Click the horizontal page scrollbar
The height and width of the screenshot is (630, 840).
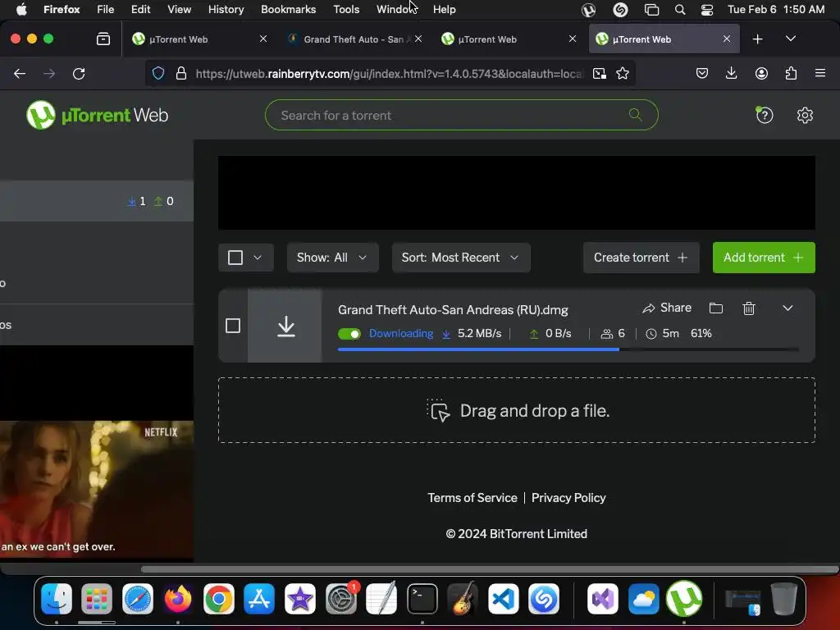point(490,569)
